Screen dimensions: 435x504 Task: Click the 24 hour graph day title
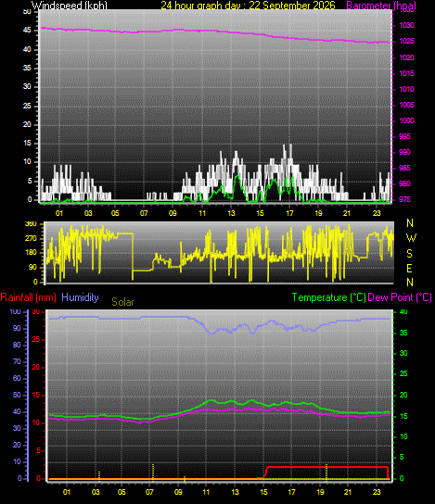248,6
